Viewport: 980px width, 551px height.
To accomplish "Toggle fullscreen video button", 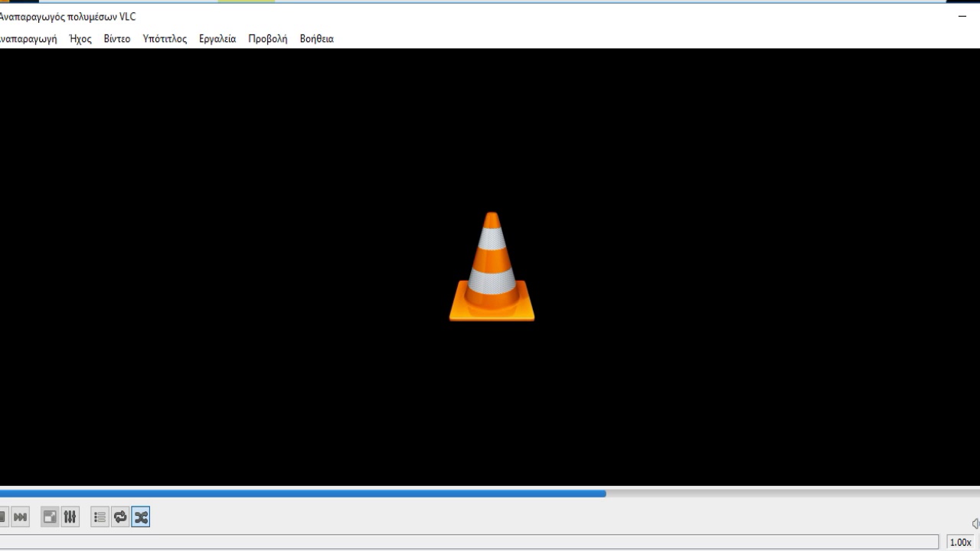I will 50,517.
